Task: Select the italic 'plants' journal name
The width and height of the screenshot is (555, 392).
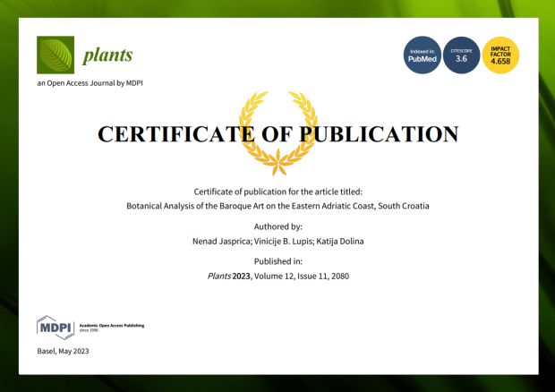Action: click(x=107, y=55)
